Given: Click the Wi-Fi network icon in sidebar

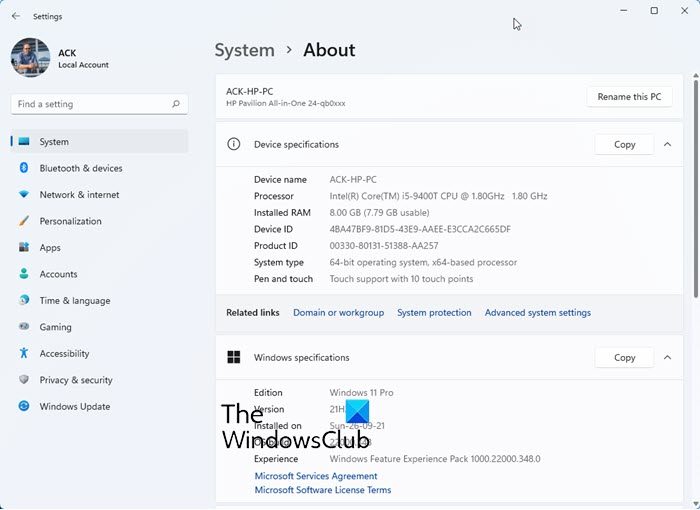Looking at the screenshot, I should tap(24, 195).
